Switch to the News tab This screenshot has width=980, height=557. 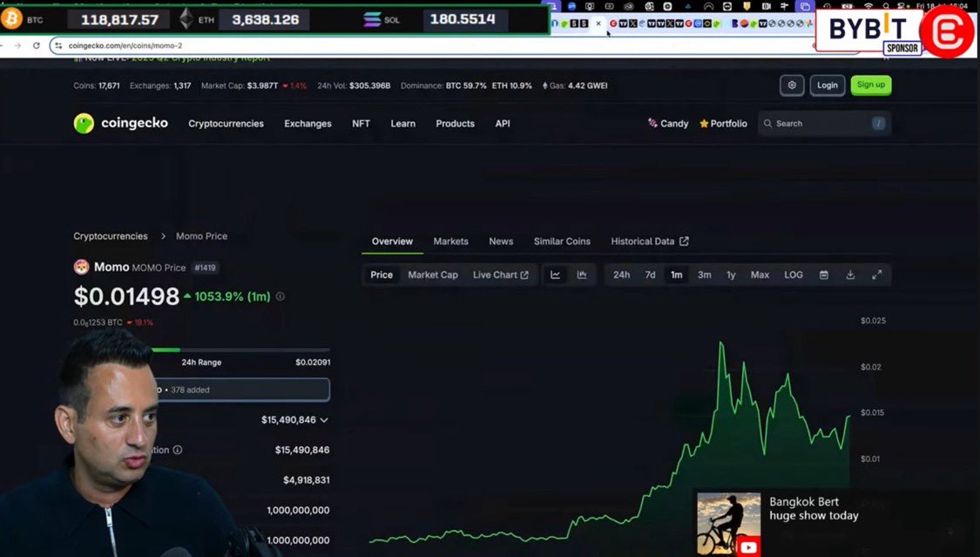(x=501, y=241)
